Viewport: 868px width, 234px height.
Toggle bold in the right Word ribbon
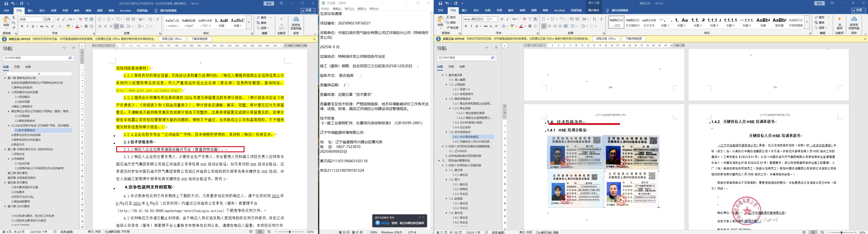pyautogui.click(x=466, y=26)
